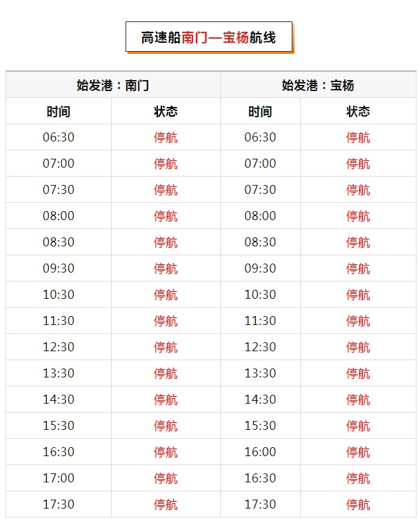
Task: Select the 07:00 departure time from 宝杨
Action: point(260,164)
